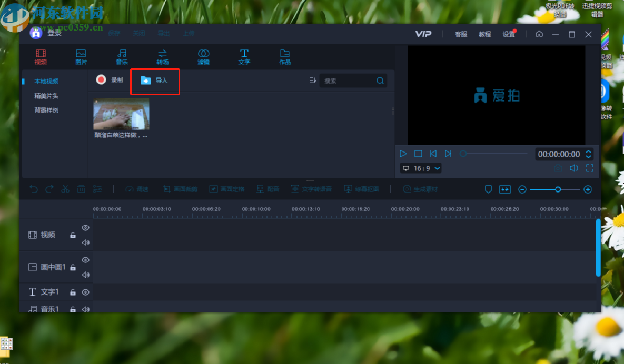
Task: Toggle visibility eye of 画中画1 track
Action: click(x=85, y=260)
